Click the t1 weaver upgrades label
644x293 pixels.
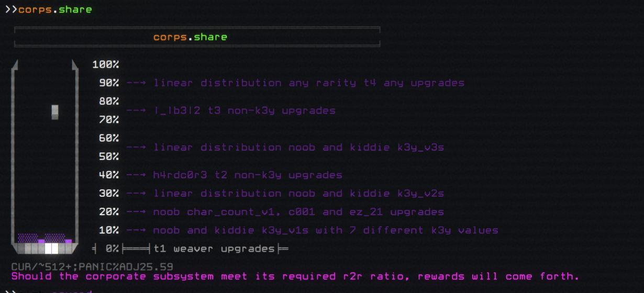(x=214, y=249)
